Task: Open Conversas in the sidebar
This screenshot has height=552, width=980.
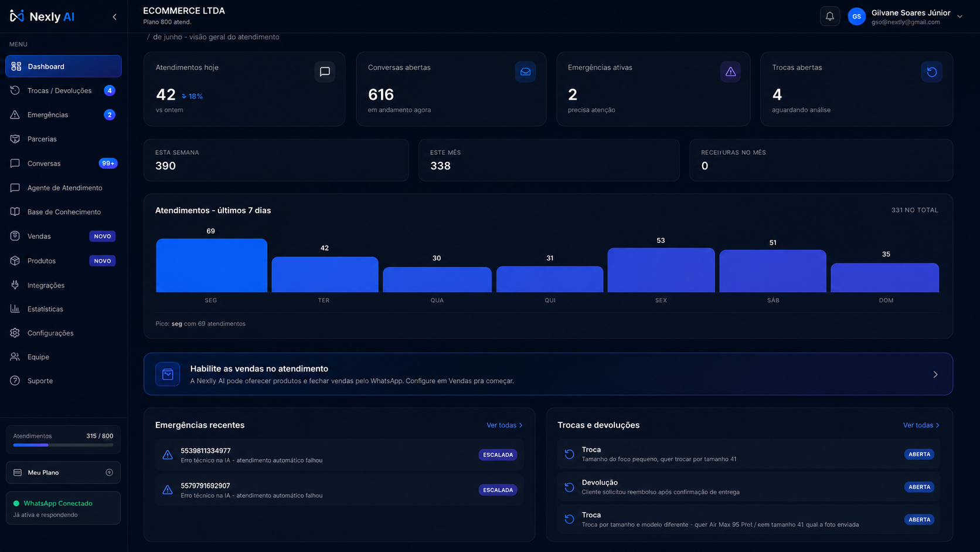Action: [63, 164]
